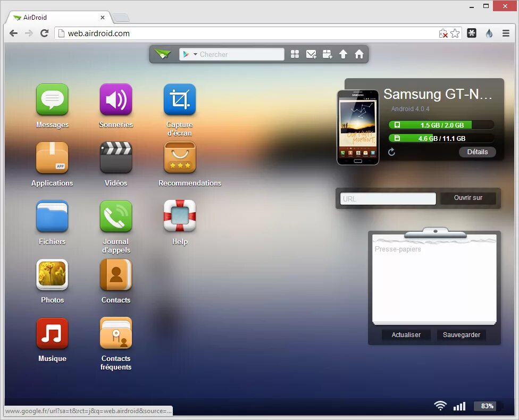
Task: Click the asterisk browser extension icon
Action: tap(472, 33)
